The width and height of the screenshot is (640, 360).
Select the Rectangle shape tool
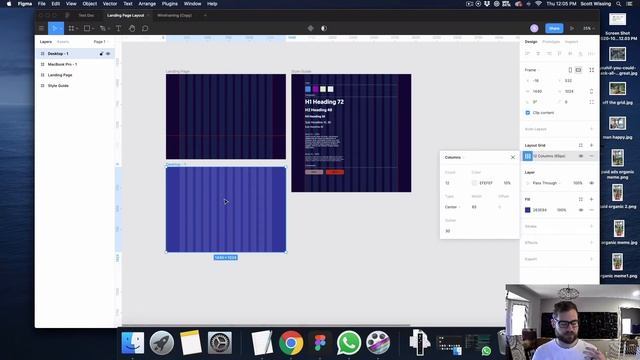pos(87,29)
